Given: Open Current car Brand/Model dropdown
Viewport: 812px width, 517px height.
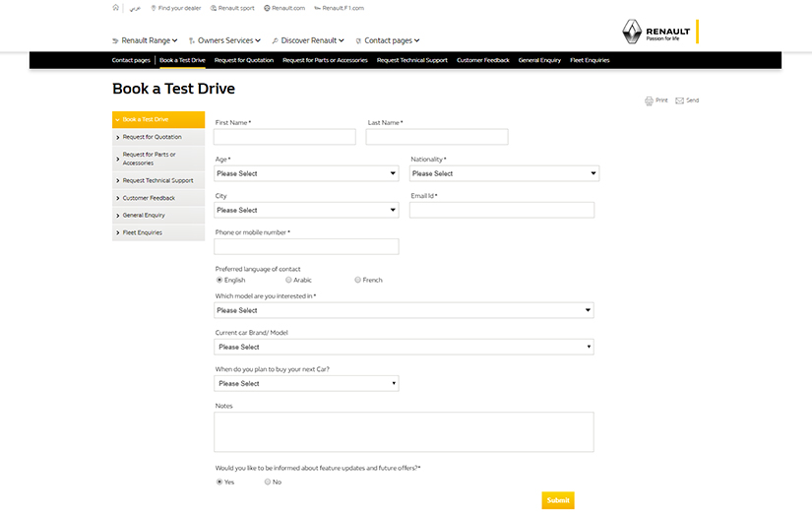Looking at the screenshot, I should click(x=404, y=347).
